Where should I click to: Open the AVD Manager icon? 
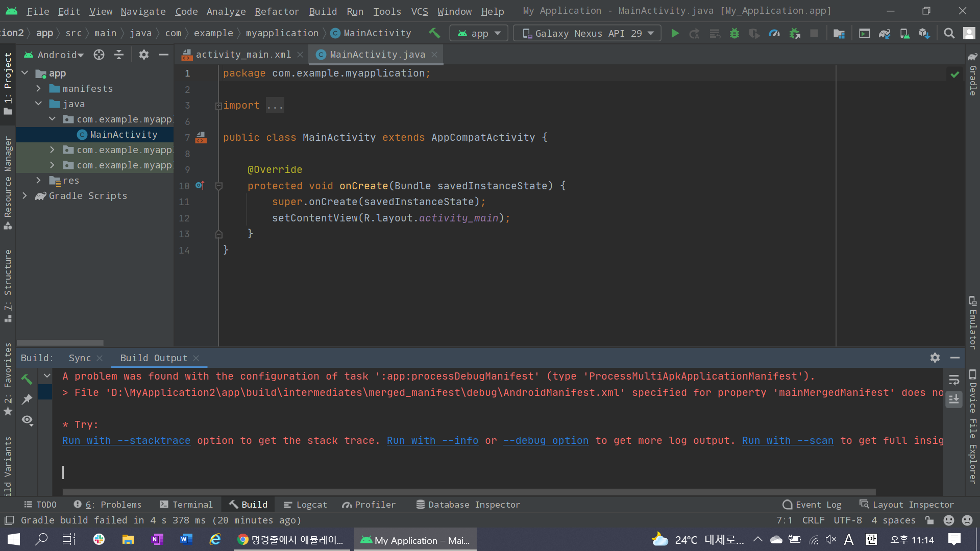904,34
